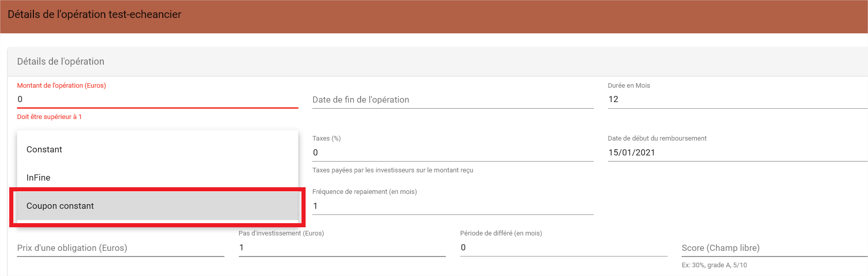This screenshot has height=276, width=868.
Task: Open the Date de début du remboursement field
Action: pyautogui.click(x=738, y=152)
